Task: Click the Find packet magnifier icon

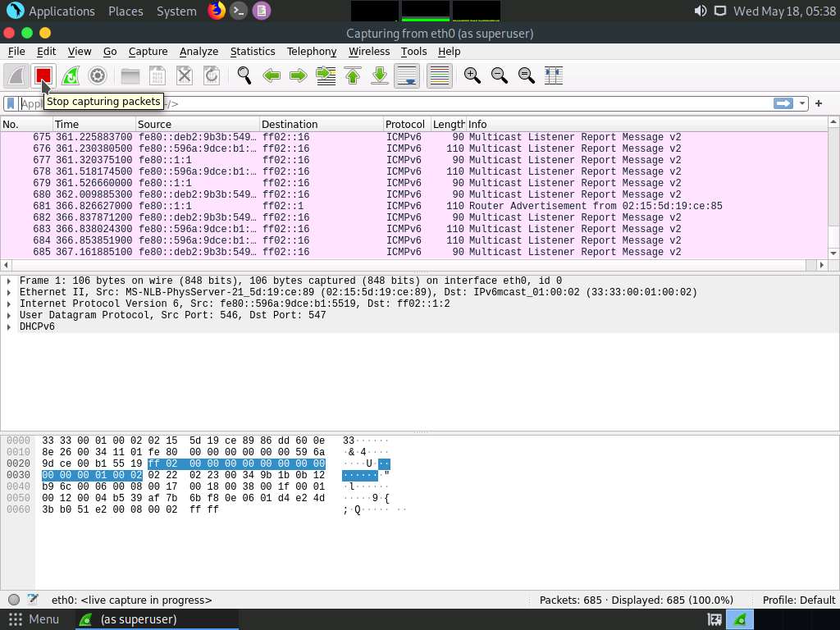Action: point(244,75)
